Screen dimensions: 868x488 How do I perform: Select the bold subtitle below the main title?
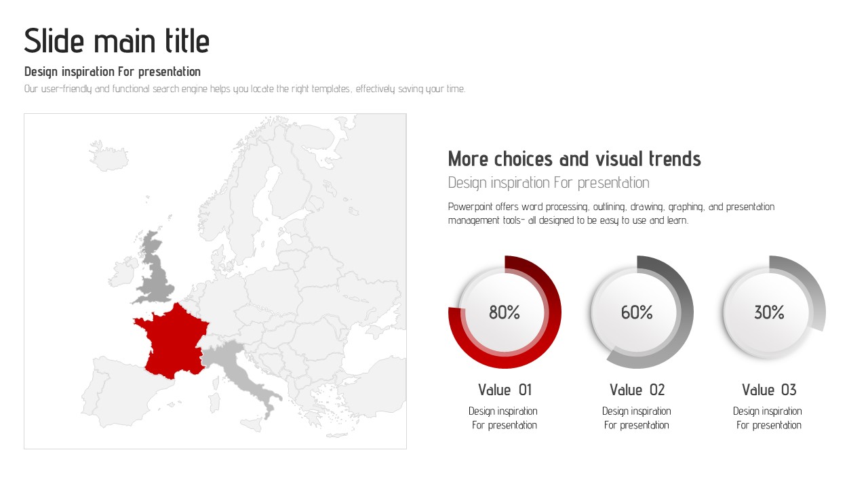tap(113, 71)
